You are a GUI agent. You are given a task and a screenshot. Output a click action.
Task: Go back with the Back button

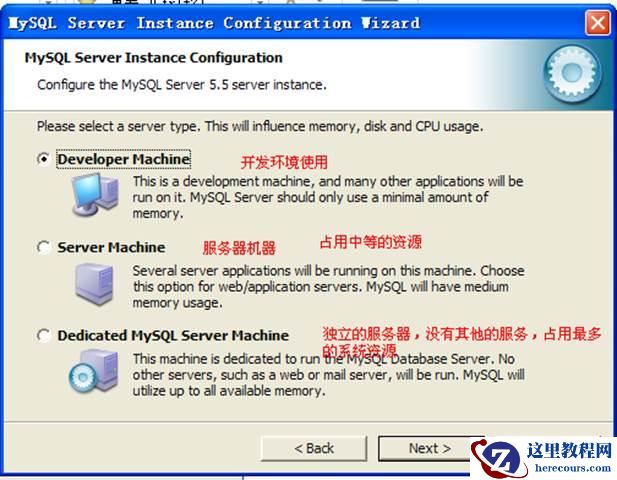tap(314, 449)
